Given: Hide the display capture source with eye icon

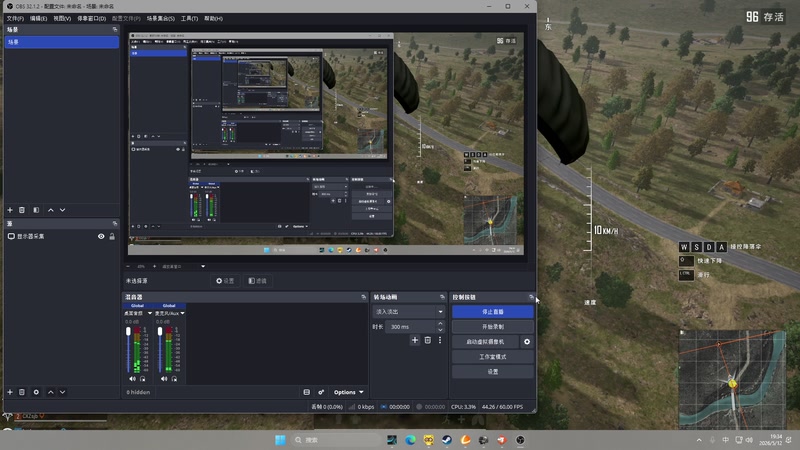Looking at the screenshot, I should (101, 236).
